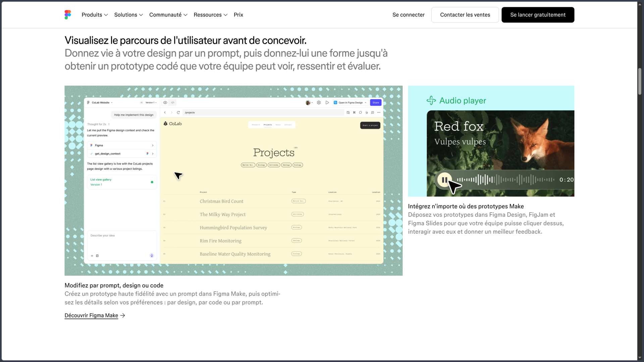644x362 pixels.
Task: Open CoLab Website file dropdown
Action: (x=102, y=103)
